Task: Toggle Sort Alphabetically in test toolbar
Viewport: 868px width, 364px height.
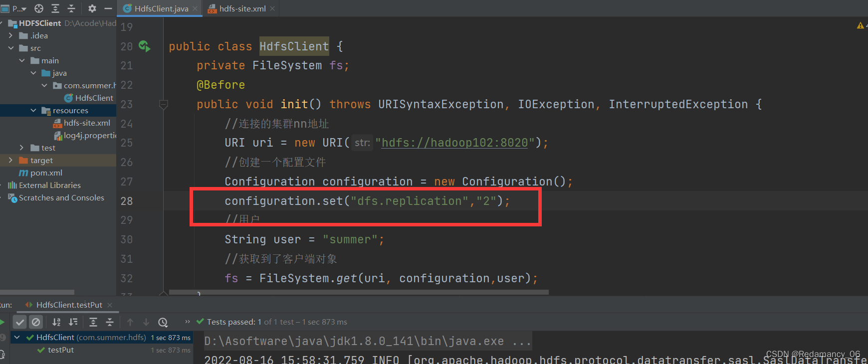Action: point(56,322)
